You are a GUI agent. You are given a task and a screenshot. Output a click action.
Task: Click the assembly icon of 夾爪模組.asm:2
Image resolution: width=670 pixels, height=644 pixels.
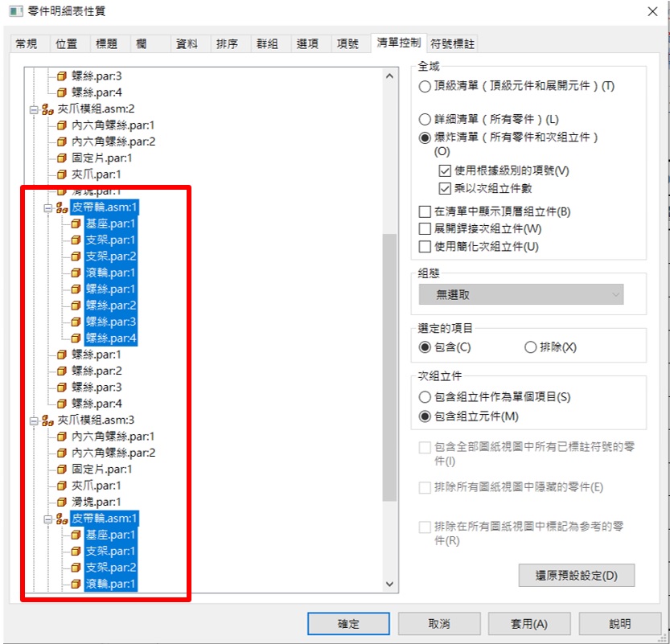pyautogui.click(x=47, y=109)
